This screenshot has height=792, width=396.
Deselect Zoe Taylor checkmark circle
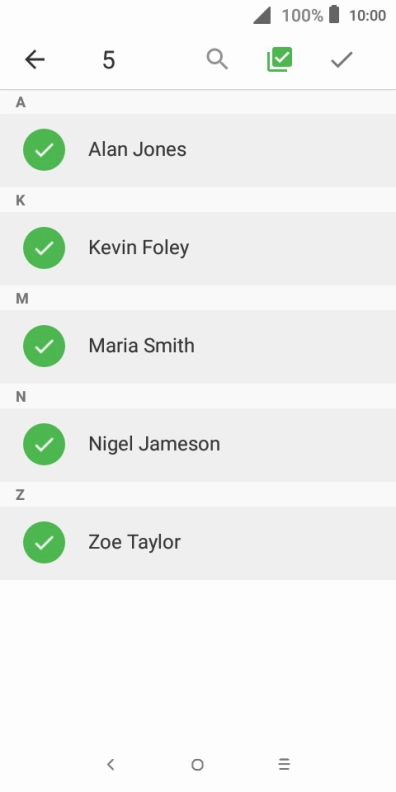pyautogui.click(x=44, y=542)
